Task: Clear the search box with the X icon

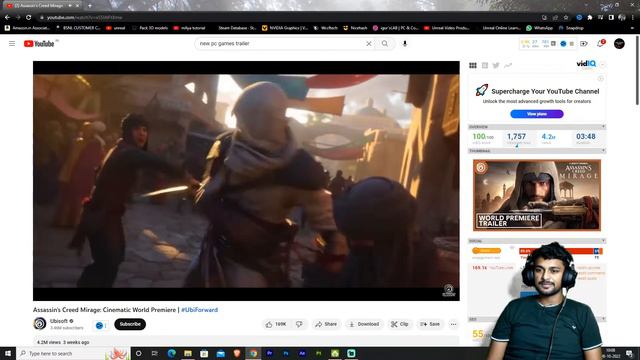Action: click(x=369, y=43)
